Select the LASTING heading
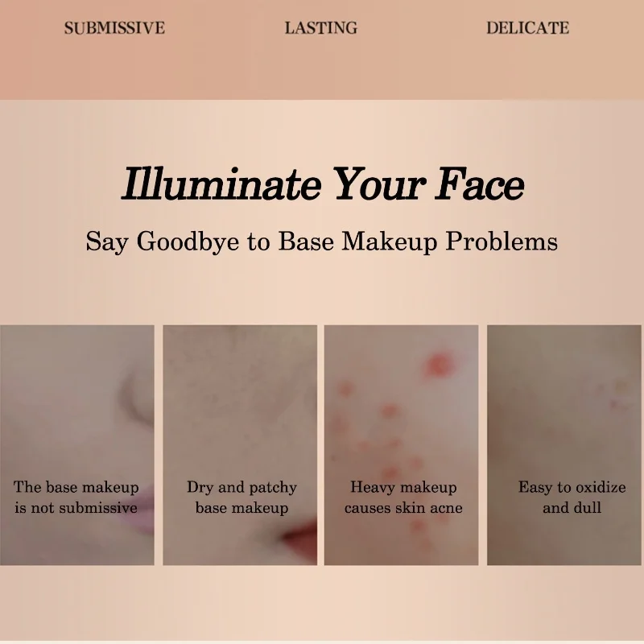The width and height of the screenshot is (644, 644). point(320,28)
